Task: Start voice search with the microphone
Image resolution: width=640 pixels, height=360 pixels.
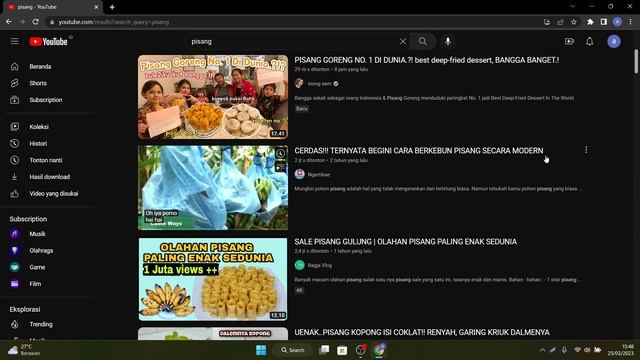Action: [x=448, y=41]
